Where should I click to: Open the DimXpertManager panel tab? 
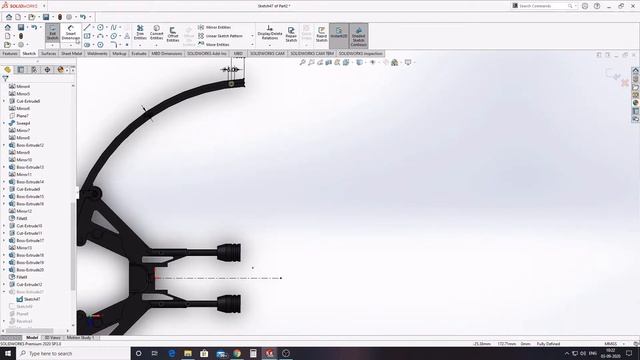(47, 70)
